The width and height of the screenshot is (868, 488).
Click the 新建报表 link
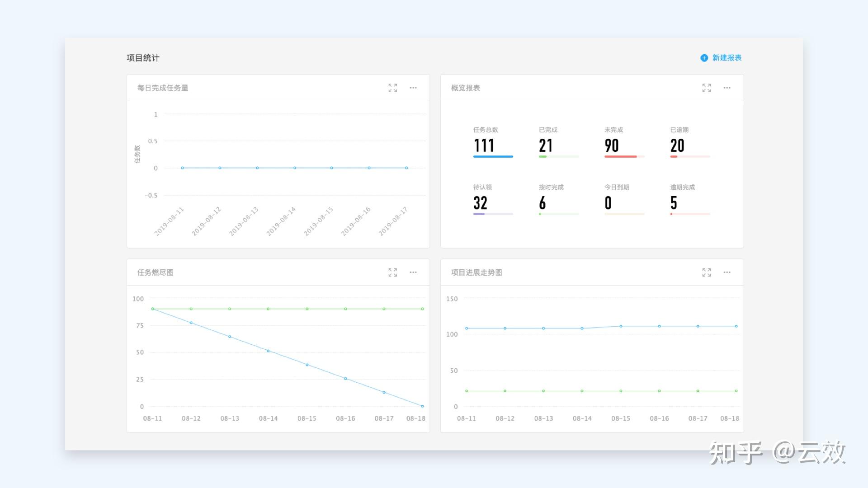coord(727,58)
